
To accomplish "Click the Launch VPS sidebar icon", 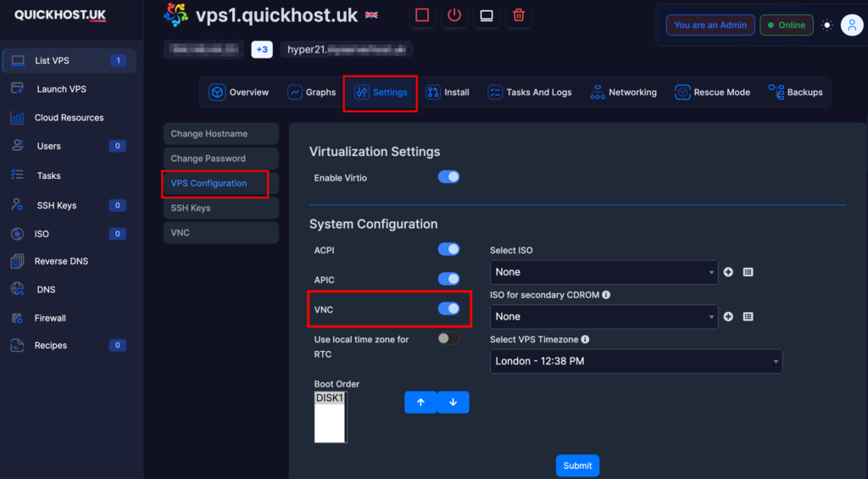I will tap(17, 89).
